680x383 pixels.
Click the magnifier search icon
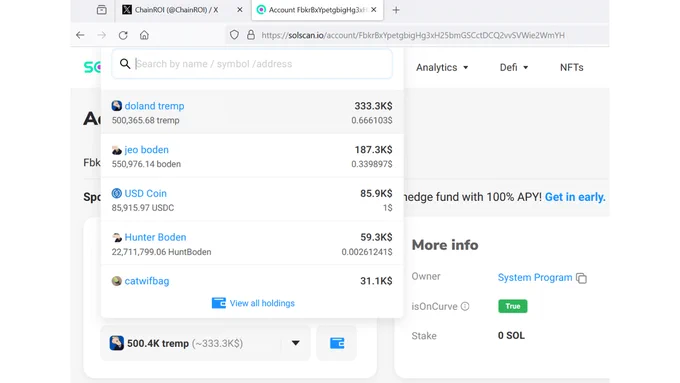coord(125,64)
